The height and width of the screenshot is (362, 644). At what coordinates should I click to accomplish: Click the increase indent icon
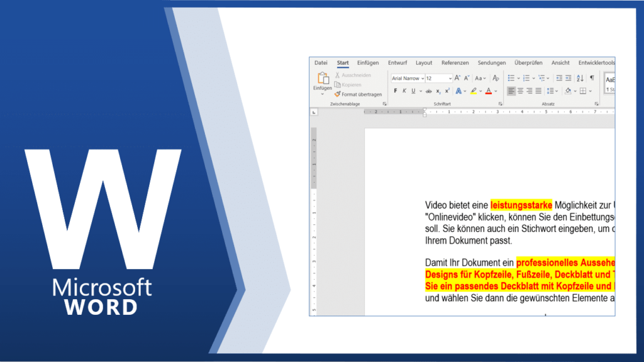click(568, 78)
